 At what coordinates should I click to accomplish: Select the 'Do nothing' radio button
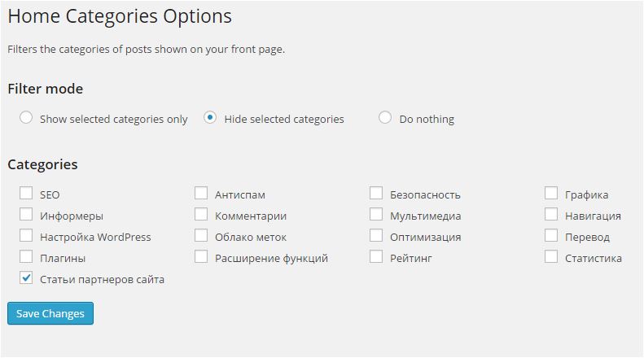[386, 118]
